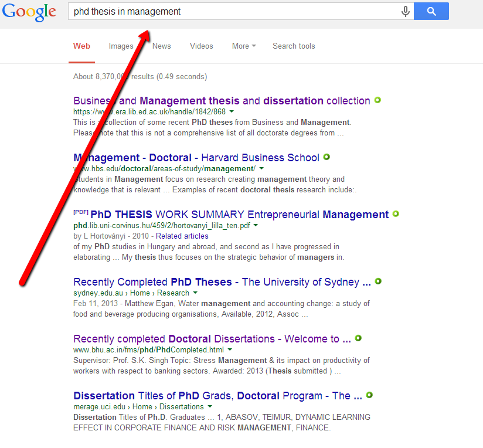Open 'Recently completed Doctoral Dissertations - Welcome to' result
This screenshot has width=483, height=448.
pyautogui.click(x=212, y=339)
